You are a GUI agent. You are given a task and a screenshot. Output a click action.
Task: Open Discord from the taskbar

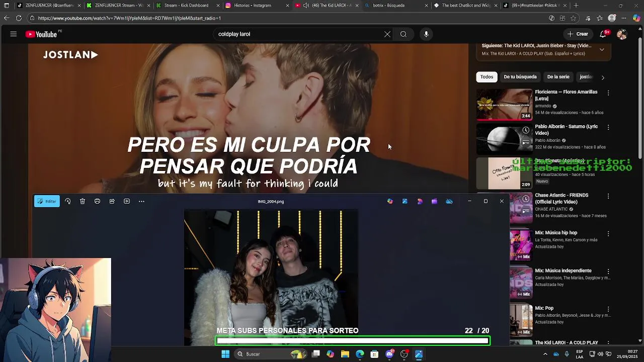[x=389, y=354]
